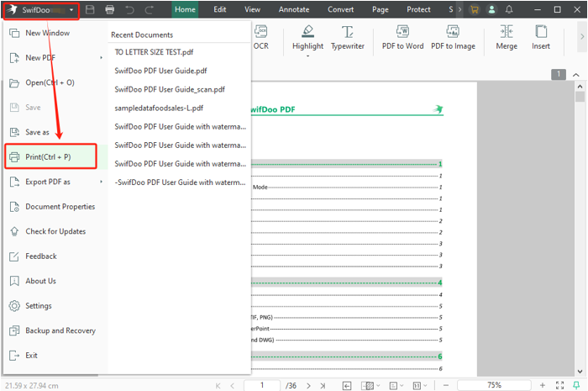Open recent file SwifDoo PDF User Guide_scan.pdf

(x=170, y=89)
